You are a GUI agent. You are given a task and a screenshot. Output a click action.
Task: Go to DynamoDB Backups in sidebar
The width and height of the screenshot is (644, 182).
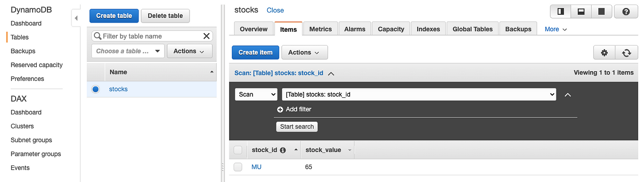pyautogui.click(x=23, y=51)
